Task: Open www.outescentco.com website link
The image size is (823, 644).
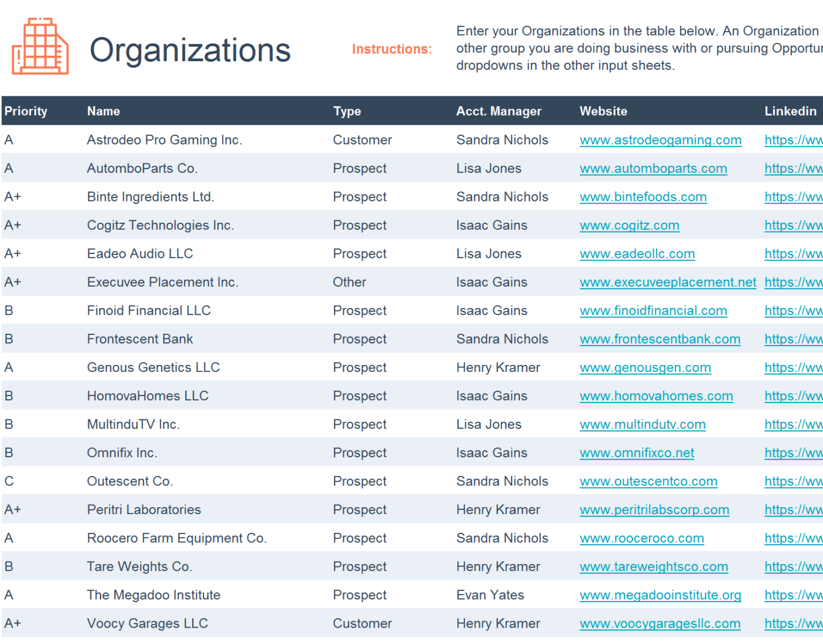Action: [x=648, y=481]
